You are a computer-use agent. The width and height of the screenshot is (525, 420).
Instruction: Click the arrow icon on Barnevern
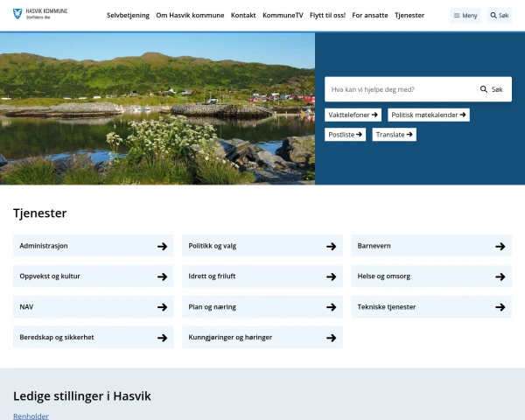point(500,247)
